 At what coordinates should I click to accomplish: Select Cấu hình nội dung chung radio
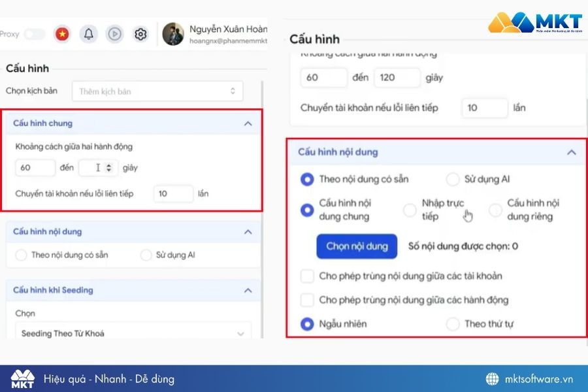click(x=307, y=210)
